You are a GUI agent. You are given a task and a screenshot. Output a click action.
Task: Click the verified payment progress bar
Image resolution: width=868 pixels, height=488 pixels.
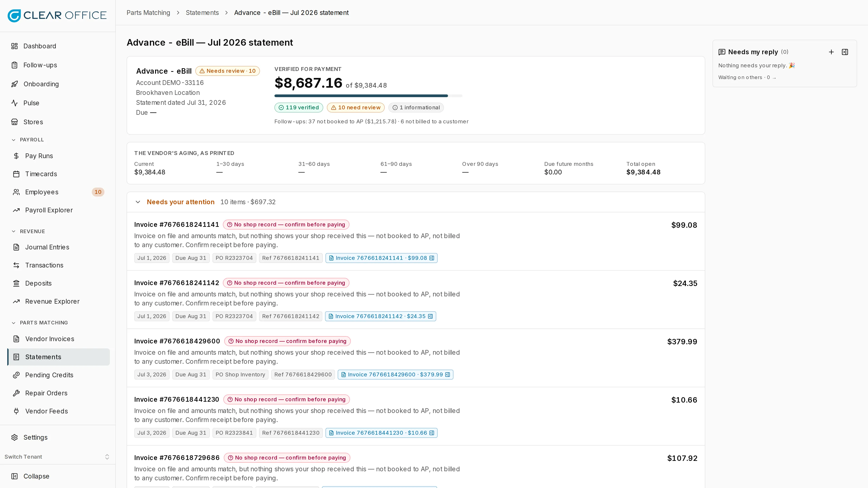pos(368,96)
